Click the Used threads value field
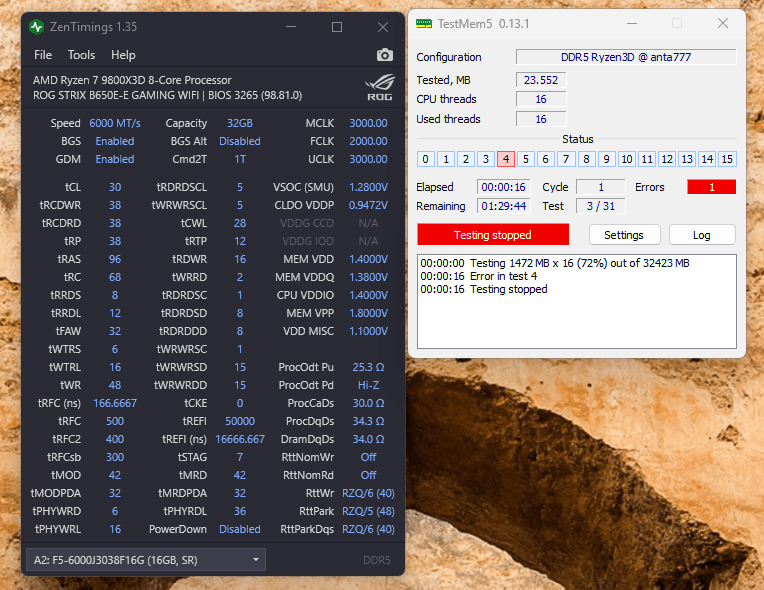Viewport: 764px width, 590px height. tap(541, 119)
